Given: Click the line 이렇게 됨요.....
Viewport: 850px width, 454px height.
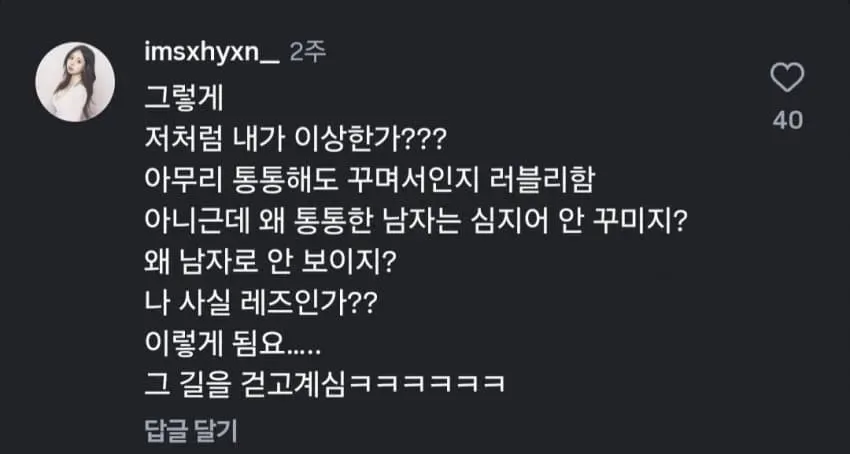Looking at the screenshot, I should pos(233,346).
